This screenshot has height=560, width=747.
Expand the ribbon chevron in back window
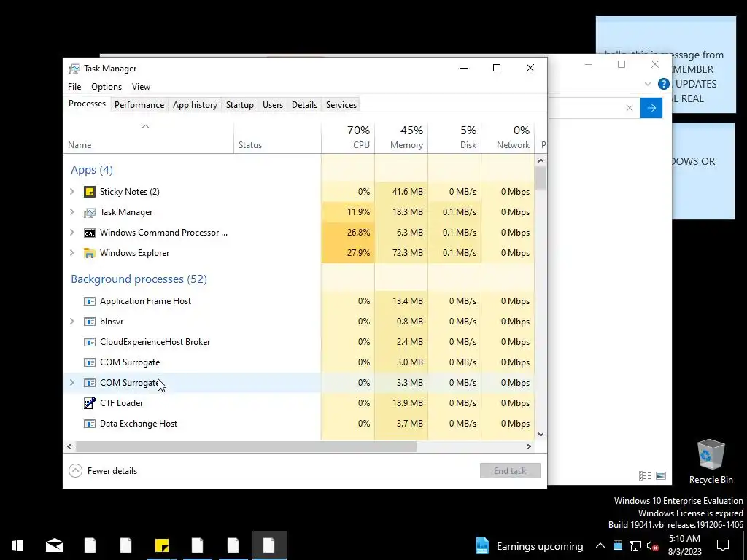click(x=648, y=85)
